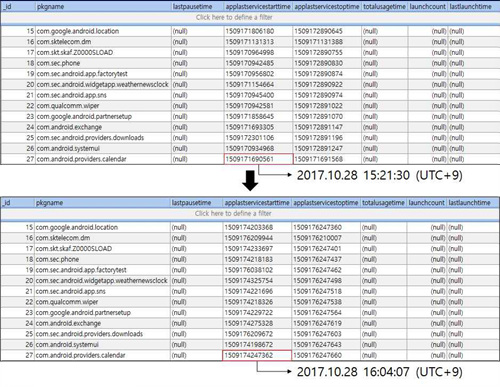Click _id column header in lower grid
Screen dimensions: 500x387
coord(17,203)
